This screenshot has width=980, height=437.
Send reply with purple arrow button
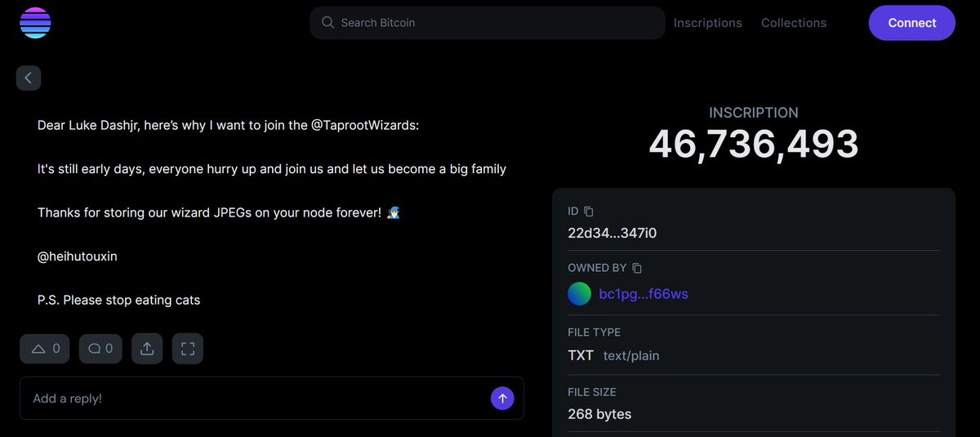pos(502,399)
